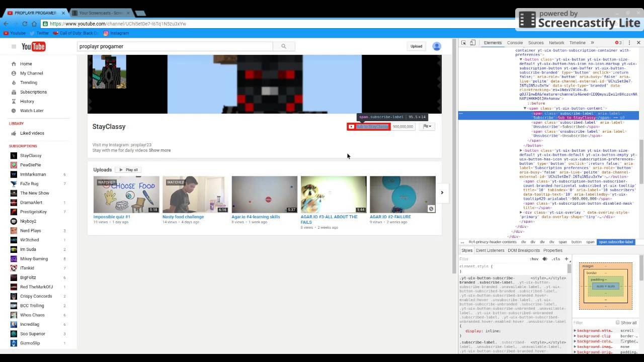Viewport: 644px width, 362px height.
Task: Open Nasty food challenge video title
Action: pos(183,217)
